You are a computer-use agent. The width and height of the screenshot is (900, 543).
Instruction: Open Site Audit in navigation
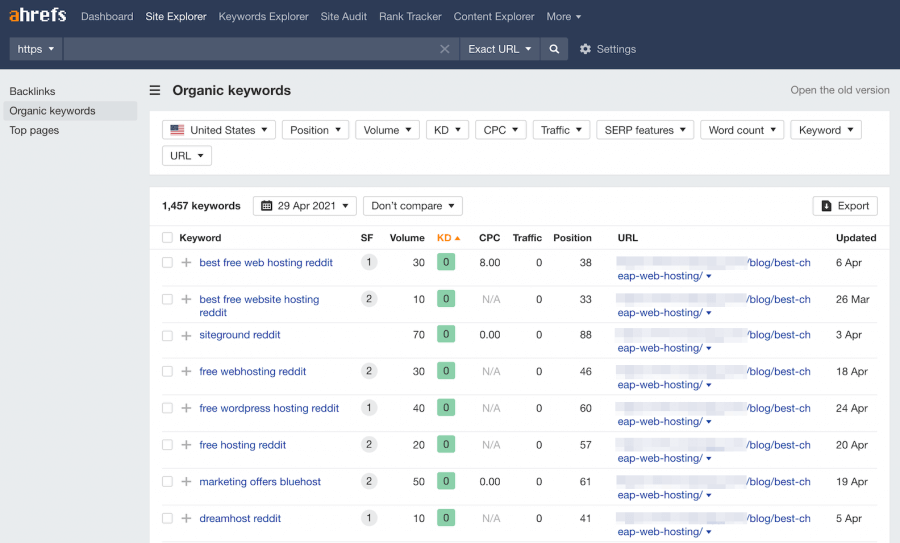click(343, 17)
